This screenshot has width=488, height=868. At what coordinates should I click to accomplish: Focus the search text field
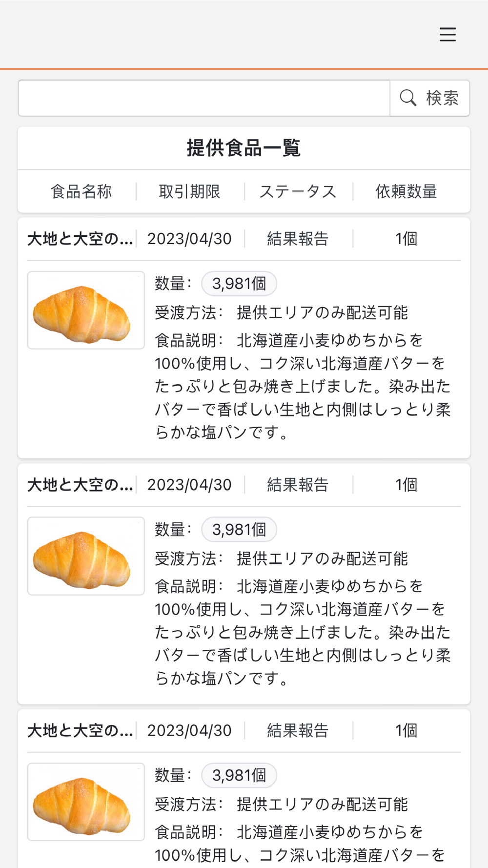(204, 98)
